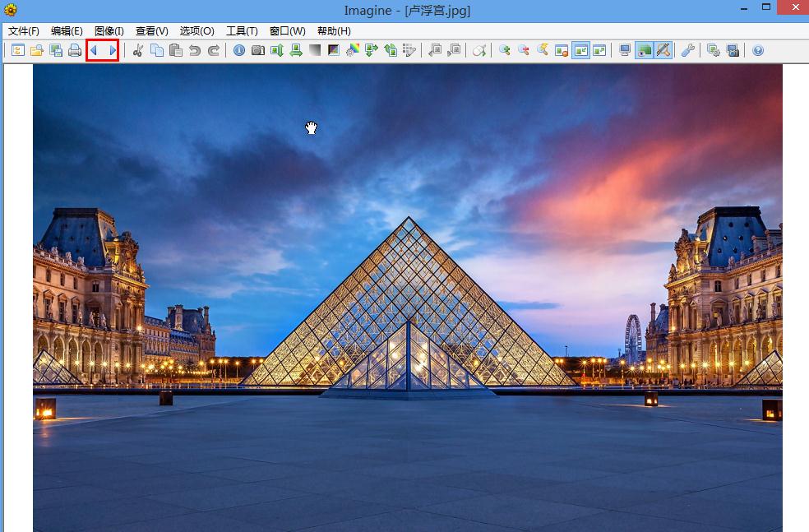This screenshot has height=532, width=809.
Task: Click the previous frame/page icon
Action: (435, 50)
